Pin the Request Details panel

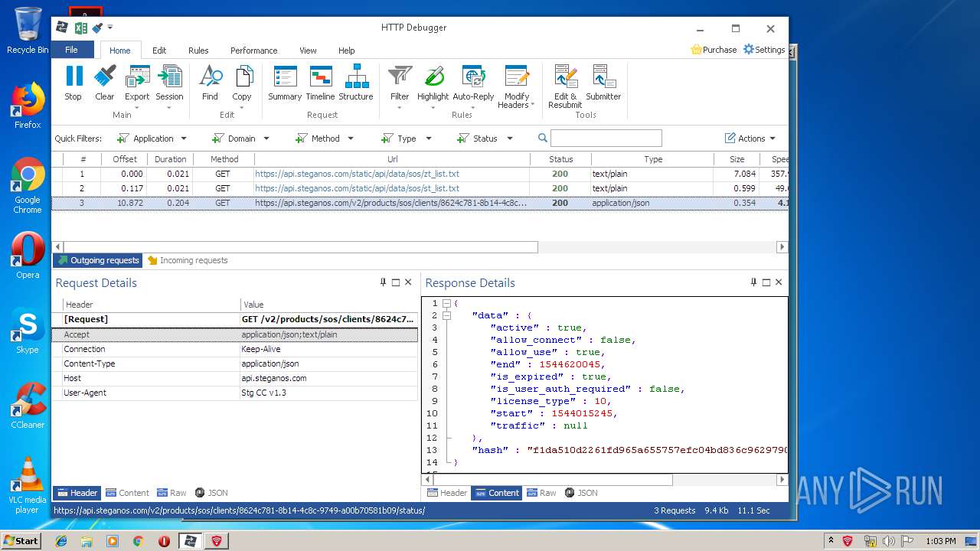pyautogui.click(x=384, y=282)
